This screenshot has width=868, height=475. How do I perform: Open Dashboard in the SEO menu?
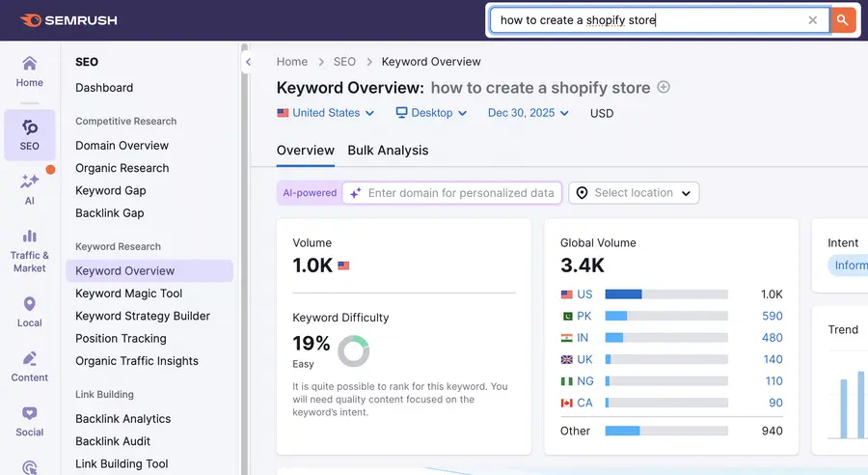tap(104, 88)
